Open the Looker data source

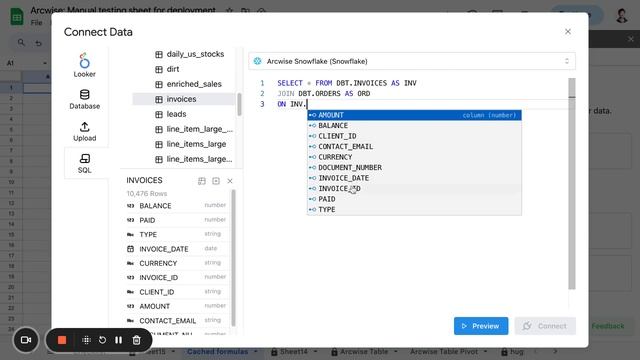coord(84,65)
